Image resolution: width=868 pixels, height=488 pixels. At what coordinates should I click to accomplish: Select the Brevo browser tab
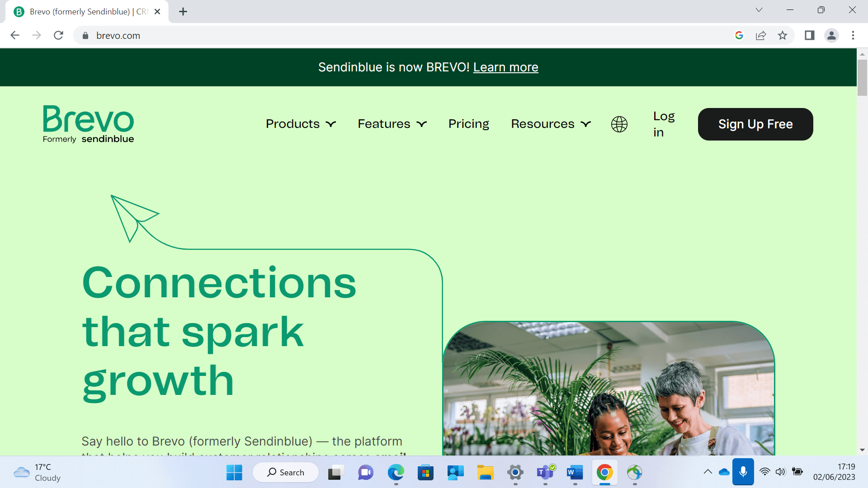tap(87, 12)
